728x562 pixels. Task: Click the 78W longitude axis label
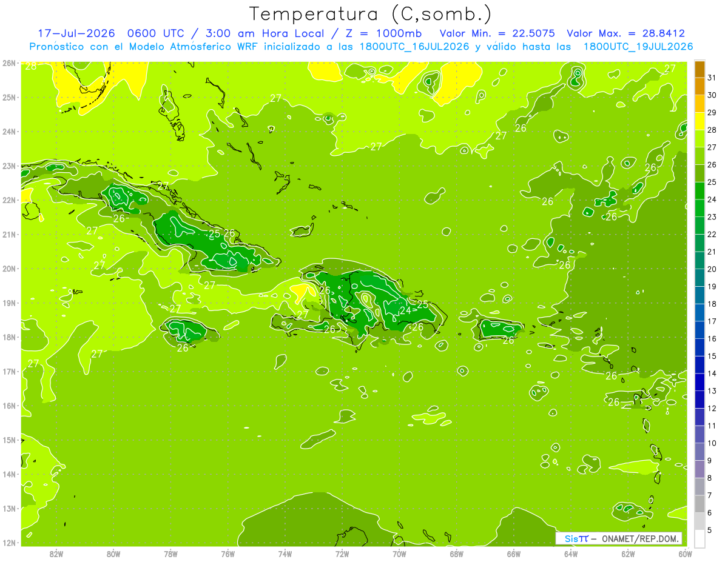(x=170, y=554)
